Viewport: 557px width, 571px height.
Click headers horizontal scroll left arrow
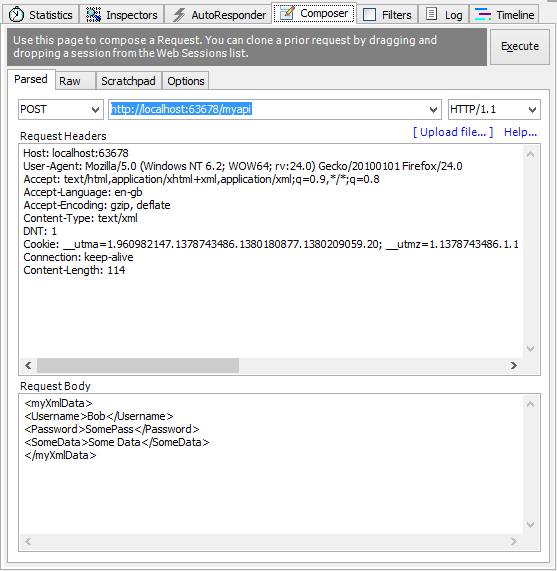[28, 365]
